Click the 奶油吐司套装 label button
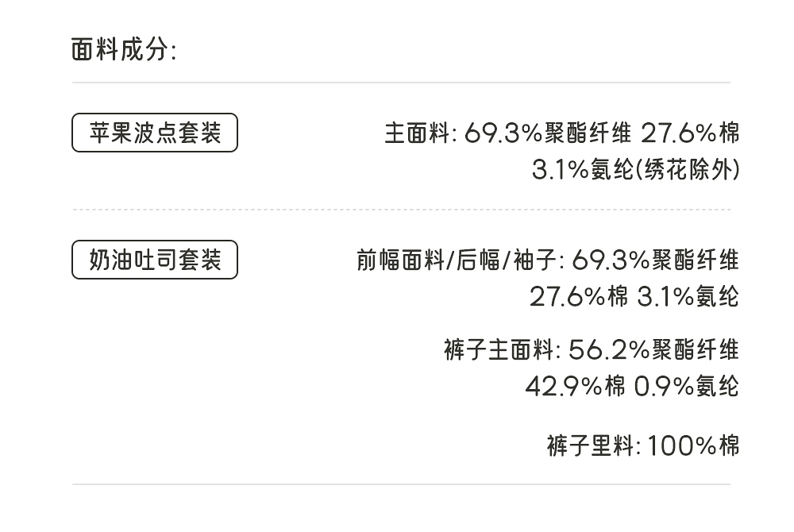The image size is (794, 532). click(x=155, y=260)
